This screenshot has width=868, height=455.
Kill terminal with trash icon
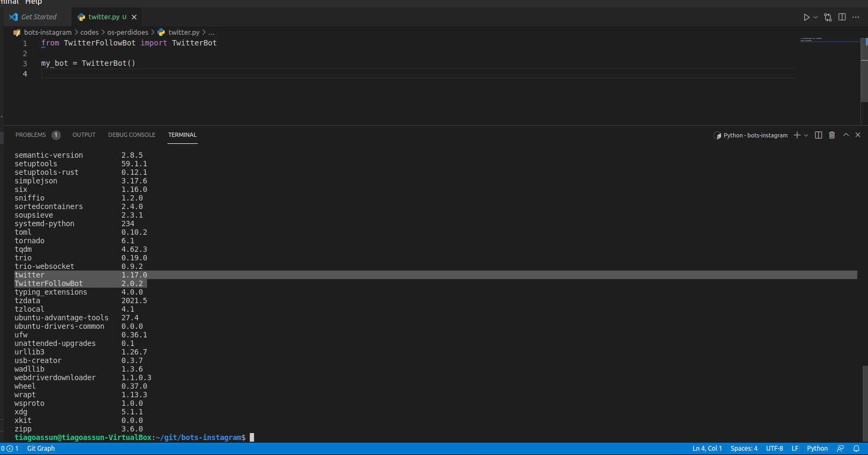click(x=832, y=135)
